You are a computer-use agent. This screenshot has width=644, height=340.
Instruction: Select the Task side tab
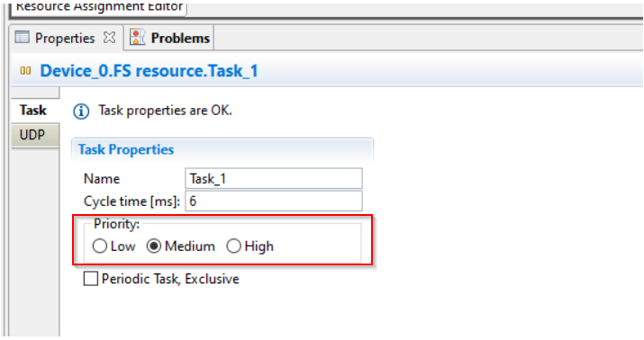coord(35,111)
